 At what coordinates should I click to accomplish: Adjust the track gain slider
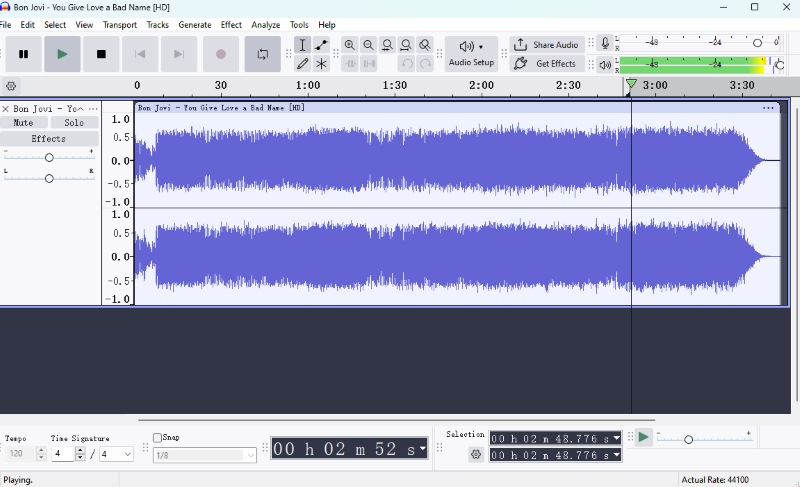tap(49, 157)
